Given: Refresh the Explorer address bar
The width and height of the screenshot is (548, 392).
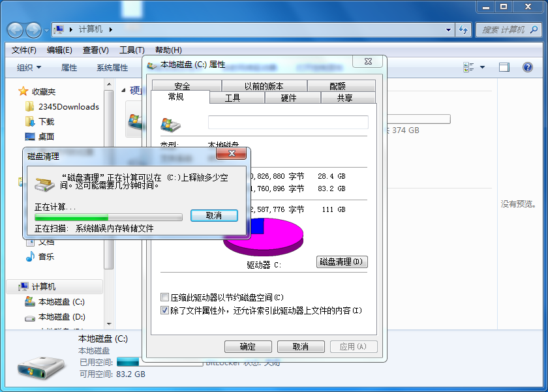Looking at the screenshot, I should click(x=463, y=30).
